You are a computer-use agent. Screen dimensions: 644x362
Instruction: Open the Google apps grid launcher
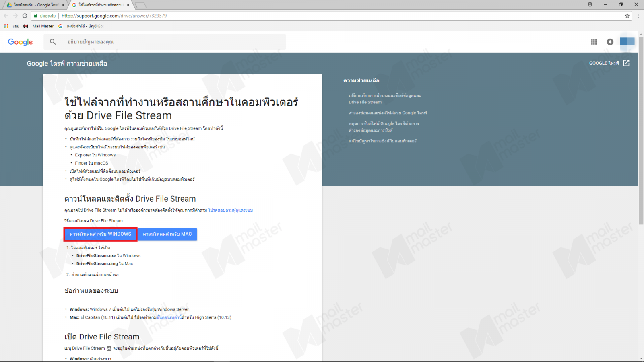[x=594, y=42]
